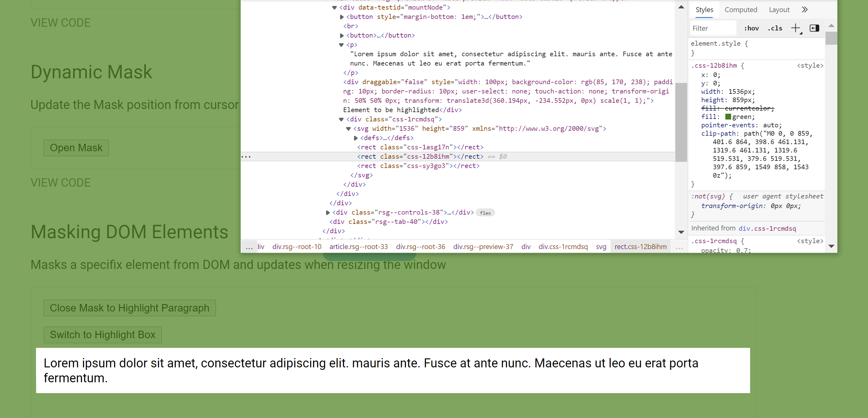Click the Open Mask button
The width and height of the screenshot is (868, 418).
coord(76,148)
